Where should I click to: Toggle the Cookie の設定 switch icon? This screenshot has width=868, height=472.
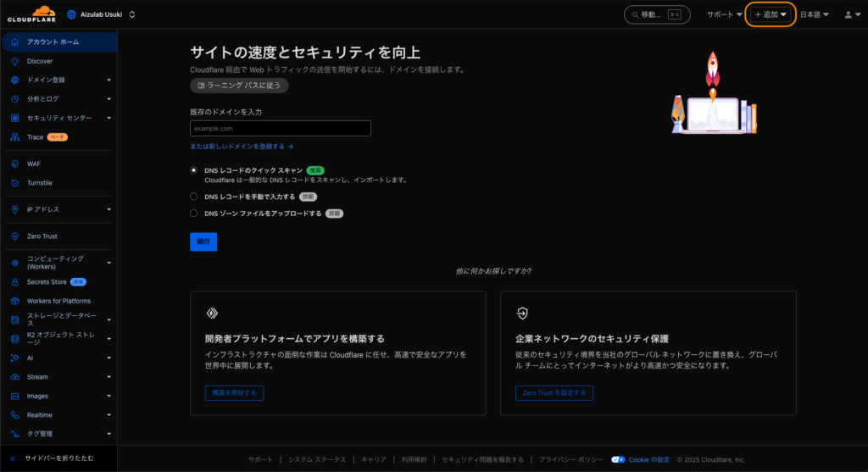(x=618, y=460)
